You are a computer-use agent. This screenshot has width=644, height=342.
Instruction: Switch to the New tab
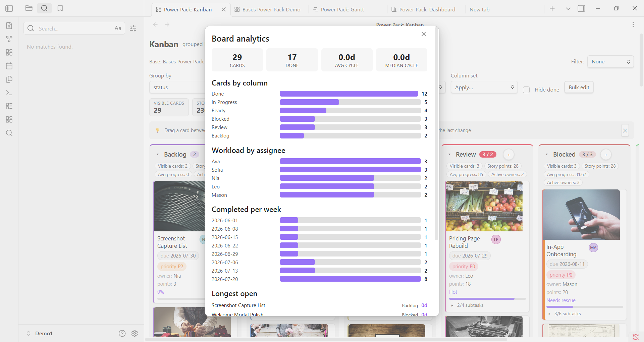point(480,9)
